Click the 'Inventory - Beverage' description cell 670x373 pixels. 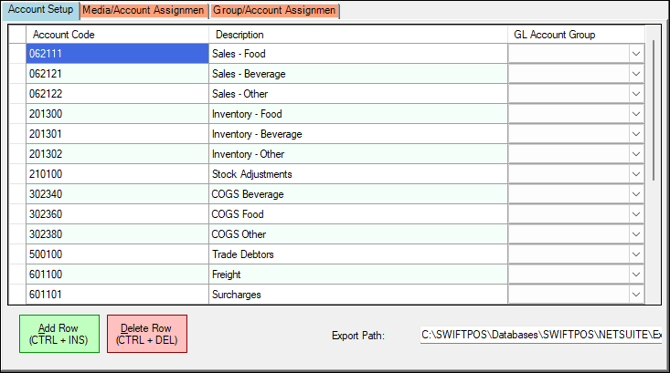point(358,134)
